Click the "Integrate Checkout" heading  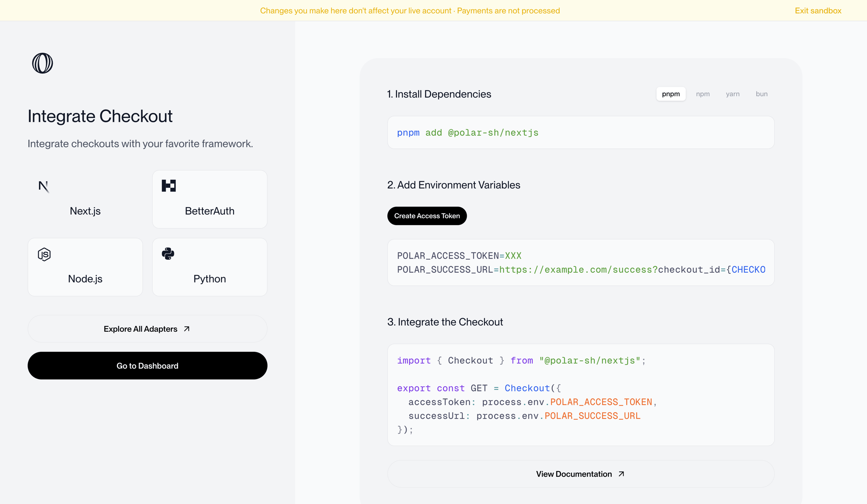pos(100,116)
